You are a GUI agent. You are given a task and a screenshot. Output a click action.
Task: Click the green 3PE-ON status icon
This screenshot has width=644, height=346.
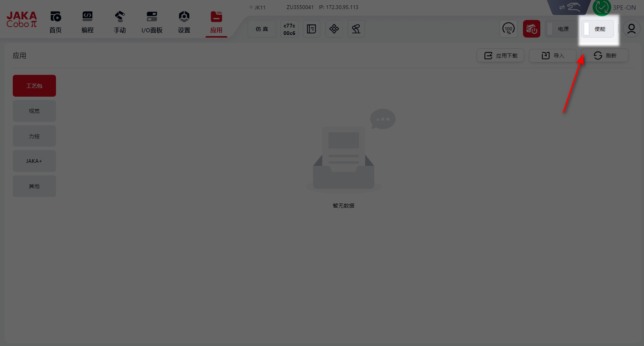(x=601, y=8)
